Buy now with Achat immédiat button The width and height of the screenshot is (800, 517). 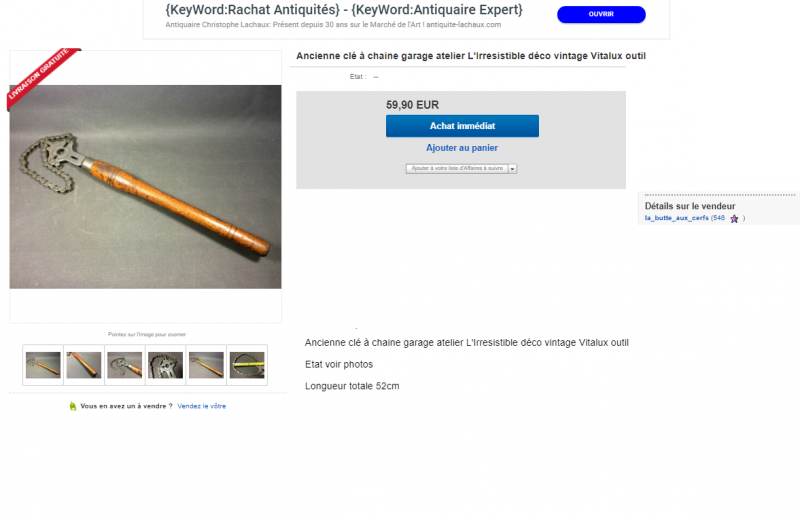pos(462,126)
